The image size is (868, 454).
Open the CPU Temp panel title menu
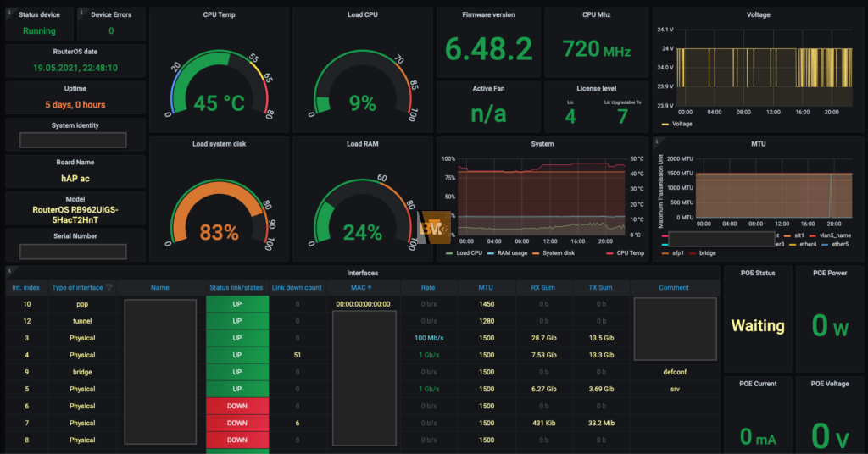coord(219,15)
